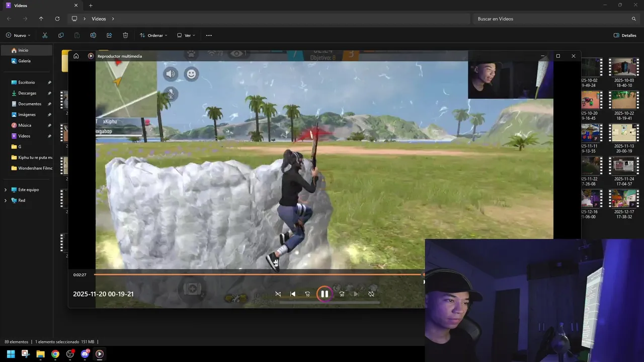Click the Buscar en Vídeos search field

click(x=556, y=19)
